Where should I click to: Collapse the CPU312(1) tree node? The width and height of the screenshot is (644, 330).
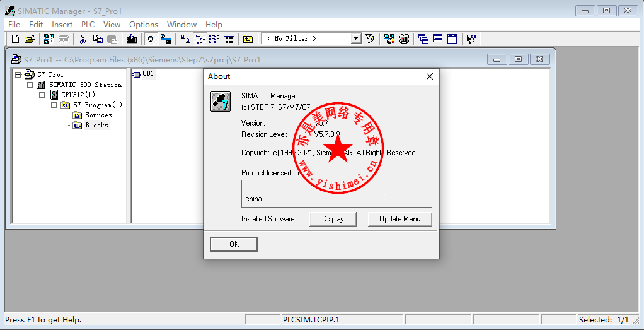coord(42,95)
